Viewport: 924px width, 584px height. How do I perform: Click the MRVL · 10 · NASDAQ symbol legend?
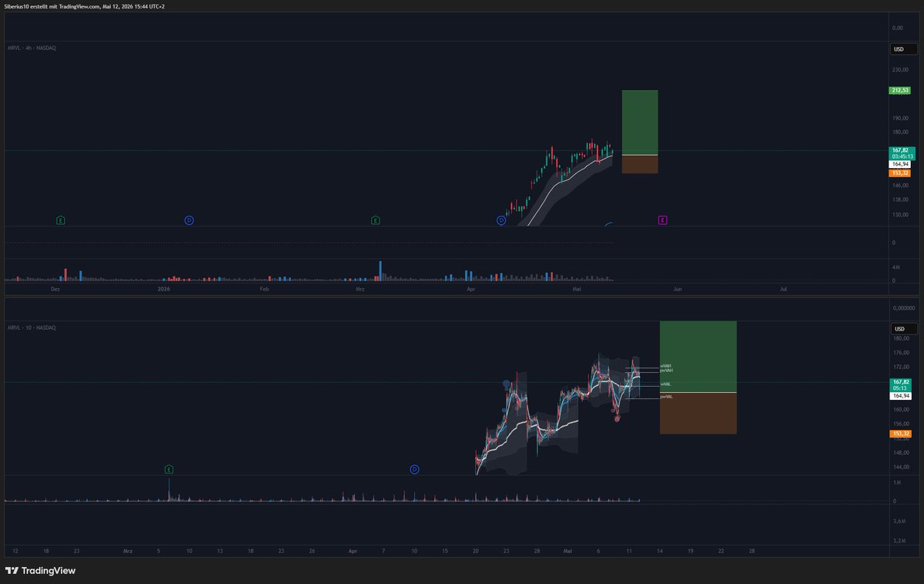[32, 327]
